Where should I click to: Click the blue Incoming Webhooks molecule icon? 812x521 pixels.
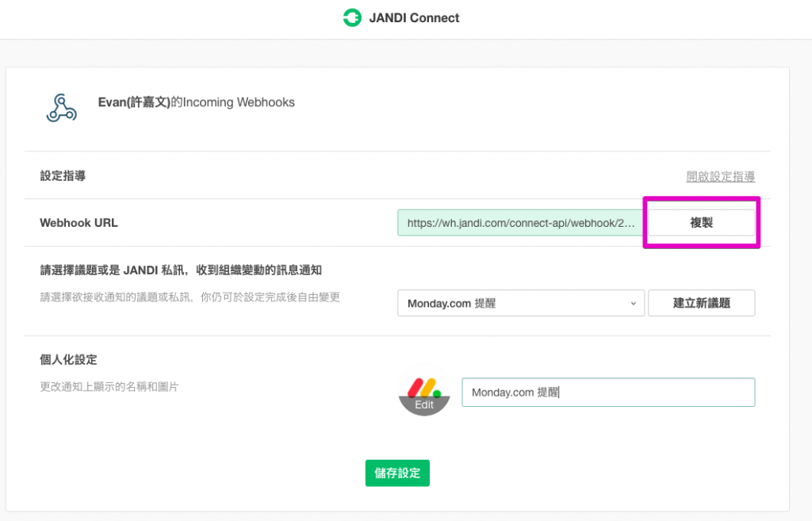60,107
